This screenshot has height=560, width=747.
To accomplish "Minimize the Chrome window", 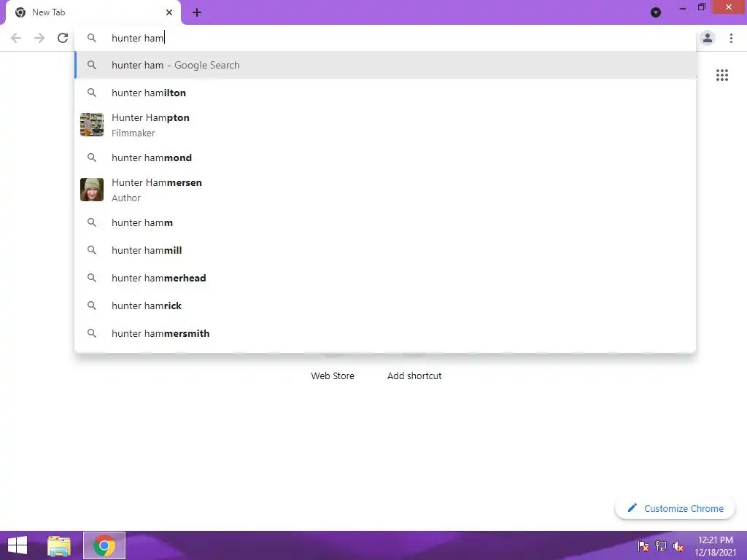I will (683, 7).
